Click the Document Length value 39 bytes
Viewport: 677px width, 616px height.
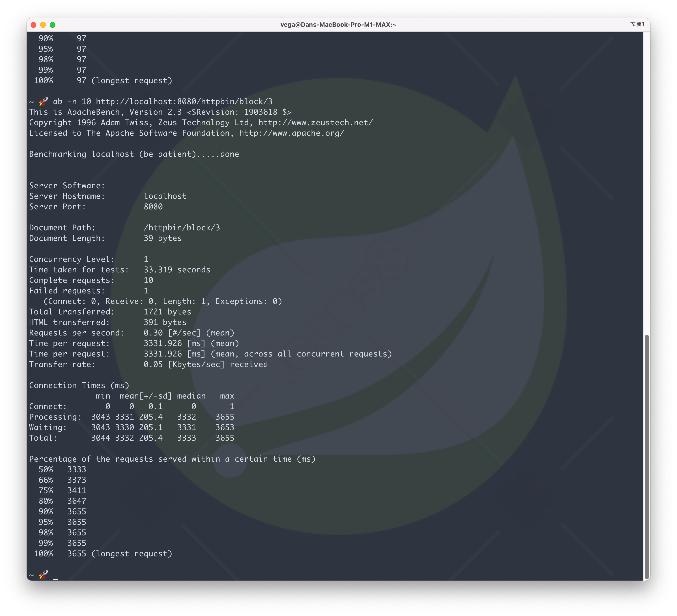tap(162, 238)
